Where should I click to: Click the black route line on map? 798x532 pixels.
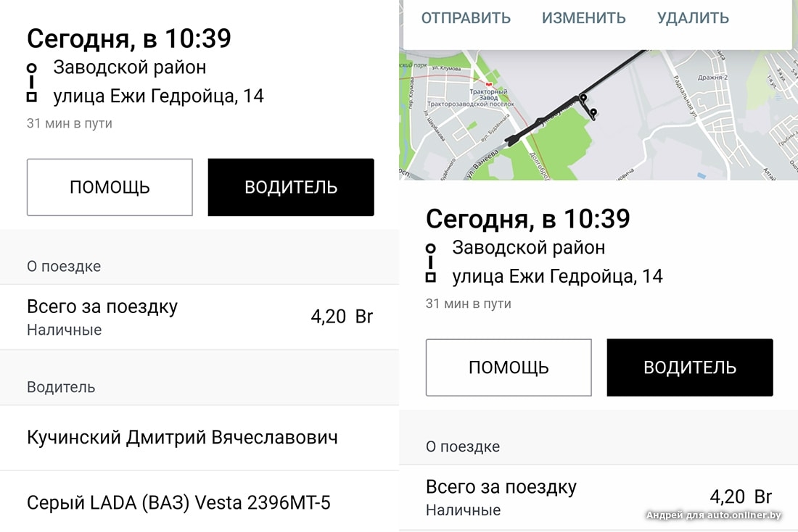click(x=551, y=116)
